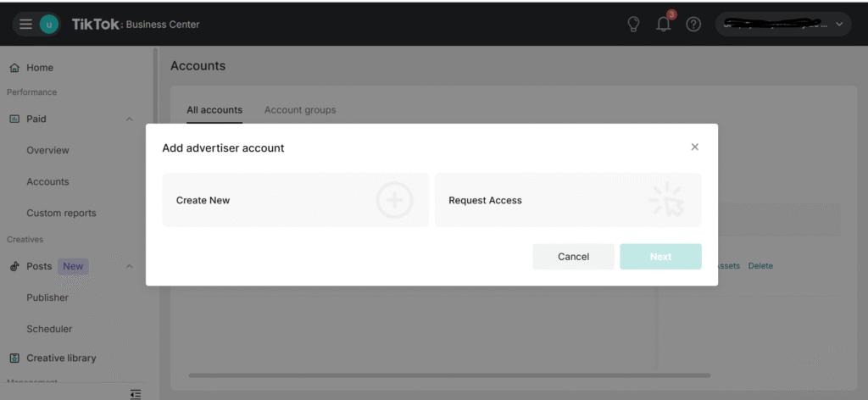Collapse the Paid section chevron
The image size is (868, 400).
coord(130,119)
